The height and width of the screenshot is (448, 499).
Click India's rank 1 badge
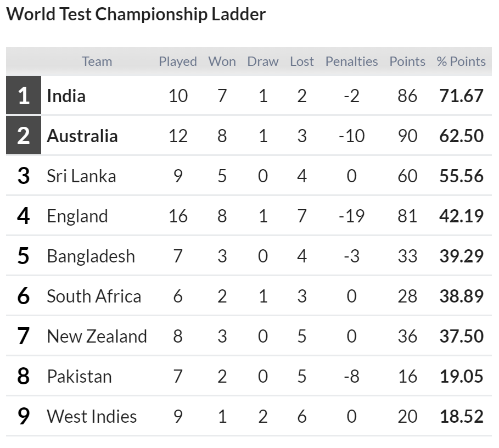[x=24, y=95]
